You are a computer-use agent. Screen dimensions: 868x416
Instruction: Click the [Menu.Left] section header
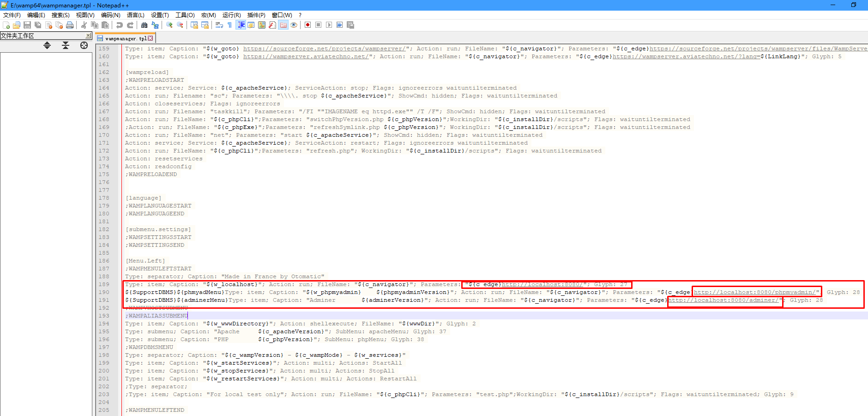click(145, 261)
